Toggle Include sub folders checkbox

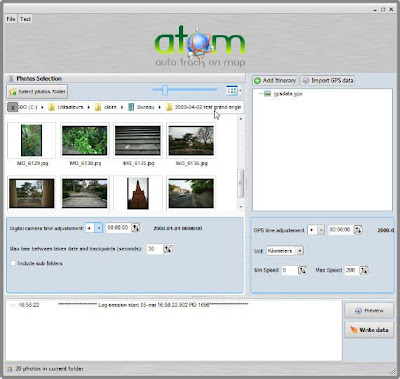tap(13, 263)
